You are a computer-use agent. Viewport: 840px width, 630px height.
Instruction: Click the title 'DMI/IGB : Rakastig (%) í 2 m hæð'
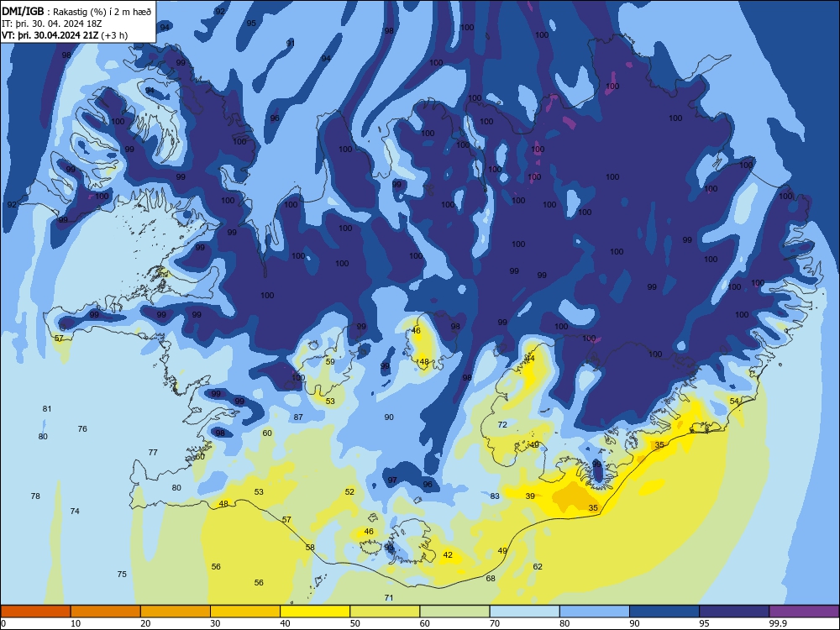(x=76, y=12)
